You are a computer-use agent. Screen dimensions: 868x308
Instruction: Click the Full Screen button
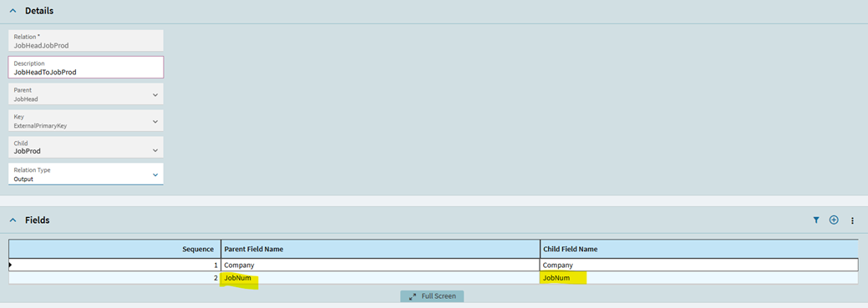tap(432, 296)
